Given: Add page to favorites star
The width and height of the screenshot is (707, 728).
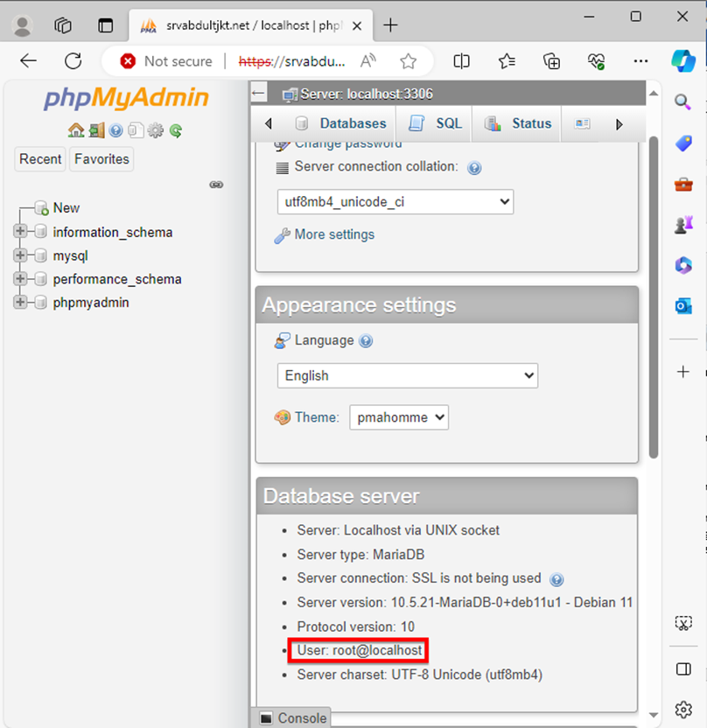Looking at the screenshot, I should tap(408, 61).
